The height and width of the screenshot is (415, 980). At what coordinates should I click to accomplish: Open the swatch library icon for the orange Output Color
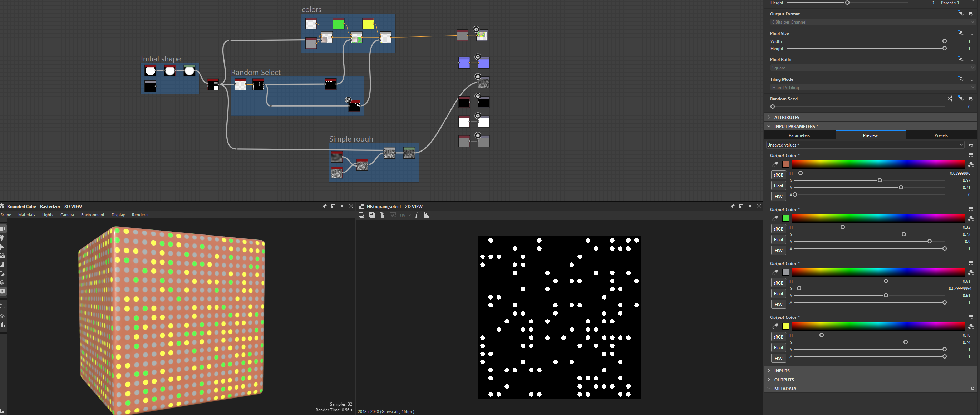coord(971,164)
